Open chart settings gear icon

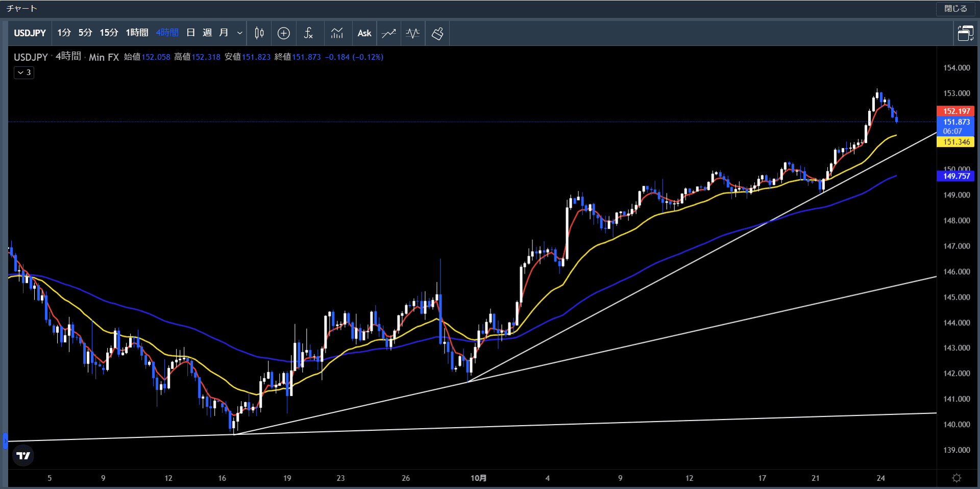click(957, 478)
